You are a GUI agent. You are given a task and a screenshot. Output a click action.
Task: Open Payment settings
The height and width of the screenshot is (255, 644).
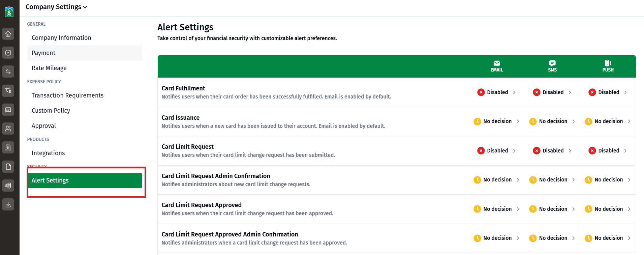click(85, 53)
